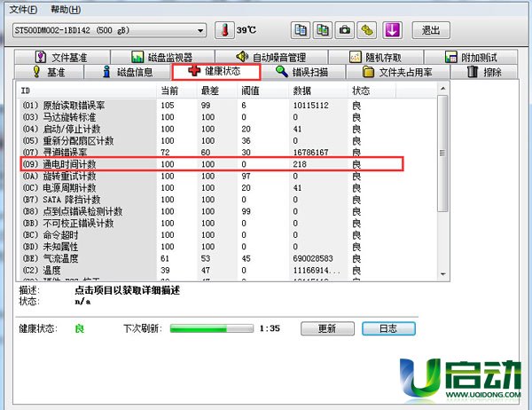The image size is (532, 410).
Task: Switch to the 文件夹占用率 tab
Action: [x=397, y=72]
